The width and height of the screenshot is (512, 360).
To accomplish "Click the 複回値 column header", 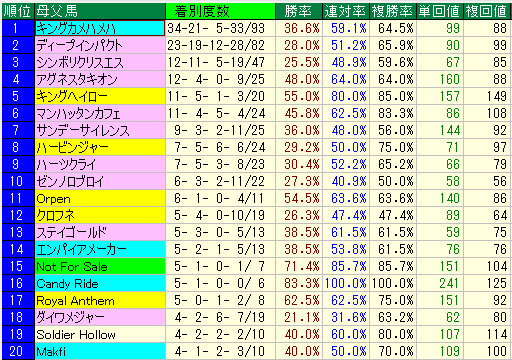I will pos(487,11).
